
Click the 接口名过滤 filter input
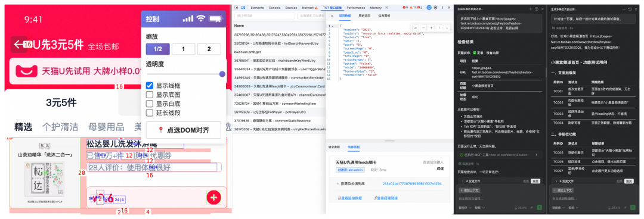click(265, 16)
